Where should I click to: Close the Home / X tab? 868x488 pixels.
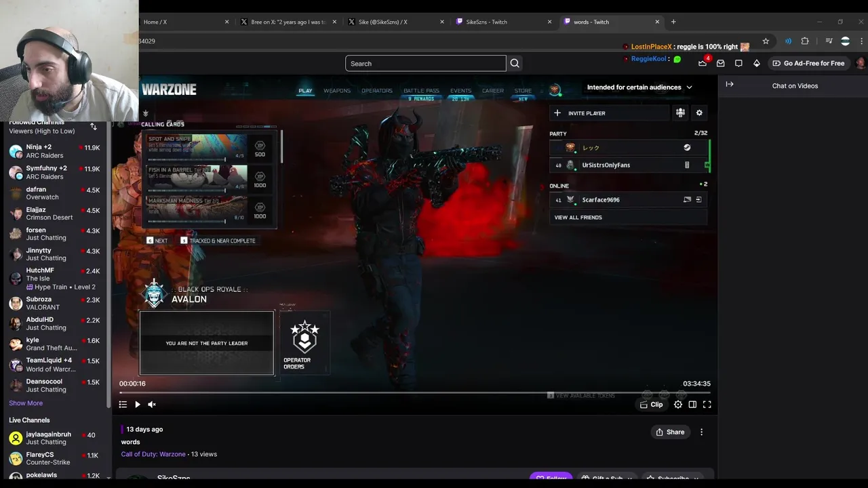(x=226, y=22)
